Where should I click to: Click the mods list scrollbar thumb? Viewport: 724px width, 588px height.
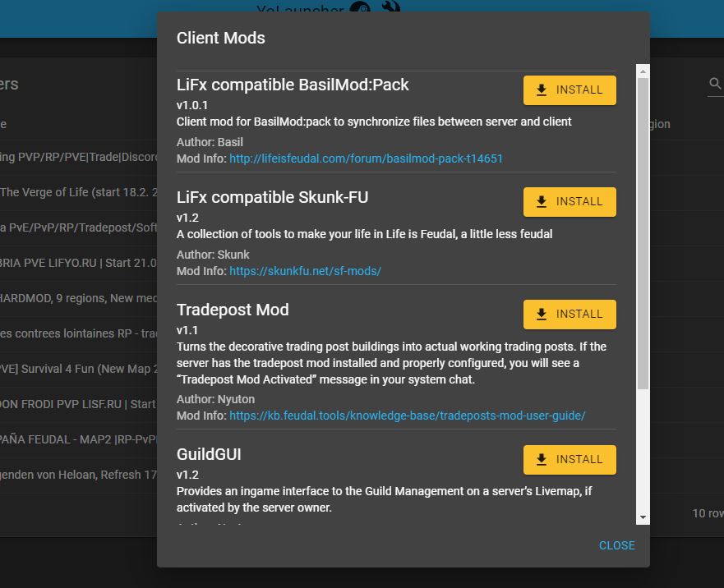pyautogui.click(x=643, y=233)
